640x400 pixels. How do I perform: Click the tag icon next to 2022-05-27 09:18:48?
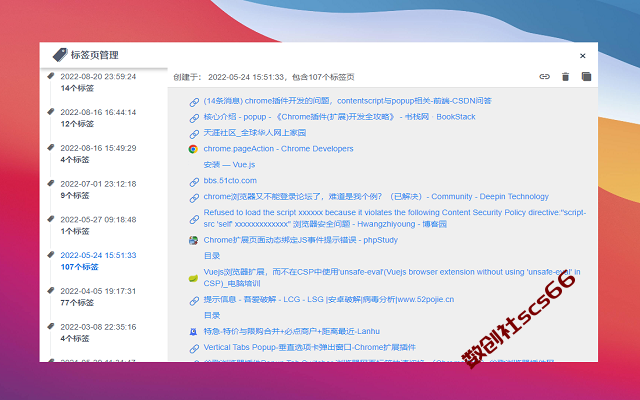pyautogui.click(x=51, y=219)
